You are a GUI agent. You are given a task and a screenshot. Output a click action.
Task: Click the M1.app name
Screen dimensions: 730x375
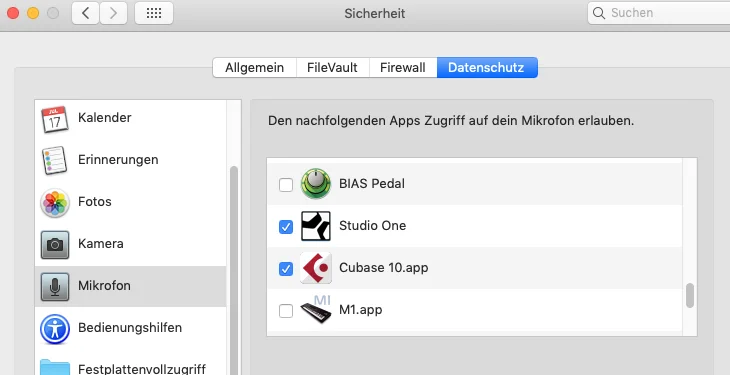(361, 310)
